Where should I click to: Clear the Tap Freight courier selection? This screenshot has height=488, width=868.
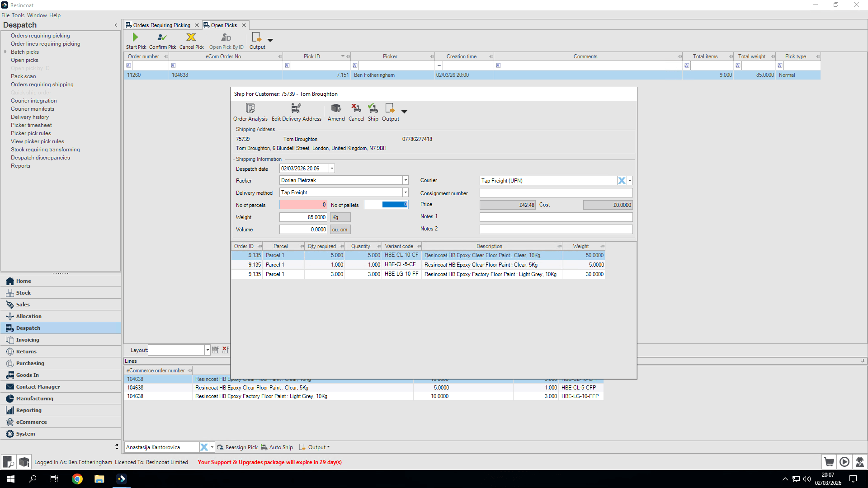622,181
